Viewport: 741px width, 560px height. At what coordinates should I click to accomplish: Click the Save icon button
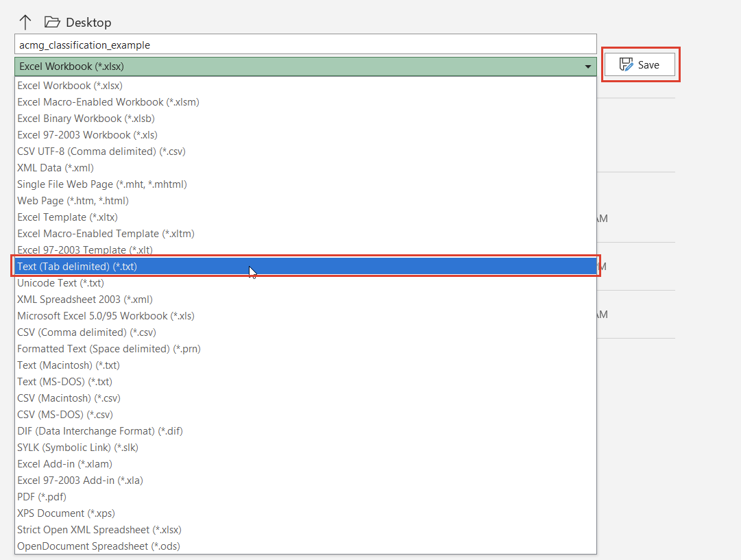click(625, 64)
